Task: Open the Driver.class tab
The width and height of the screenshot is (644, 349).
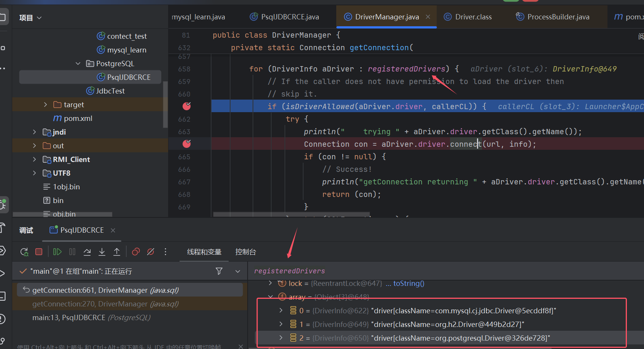Action: (468, 17)
